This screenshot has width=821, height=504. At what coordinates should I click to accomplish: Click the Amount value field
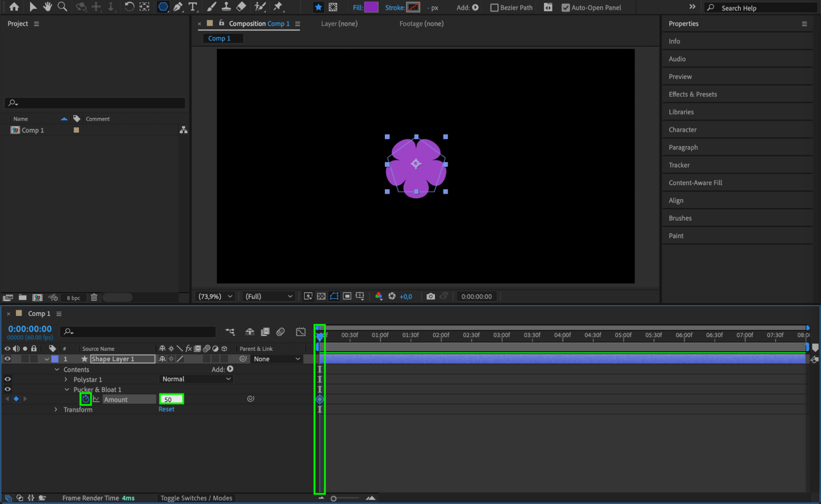pyautogui.click(x=171, y=399)
